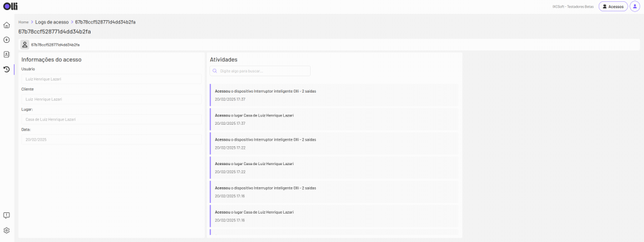644x242 pixels.
Task: Click the breadcrumb ID 67b78ccf528771d4dd34b2fa
Action: tap(105, 22)
